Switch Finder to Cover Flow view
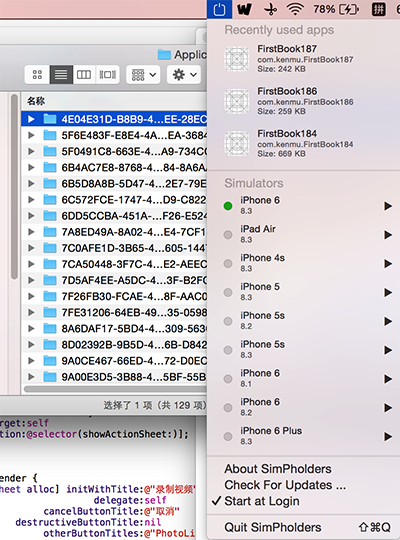This screenshot has width=400, height=540. [x=107, y=74]
